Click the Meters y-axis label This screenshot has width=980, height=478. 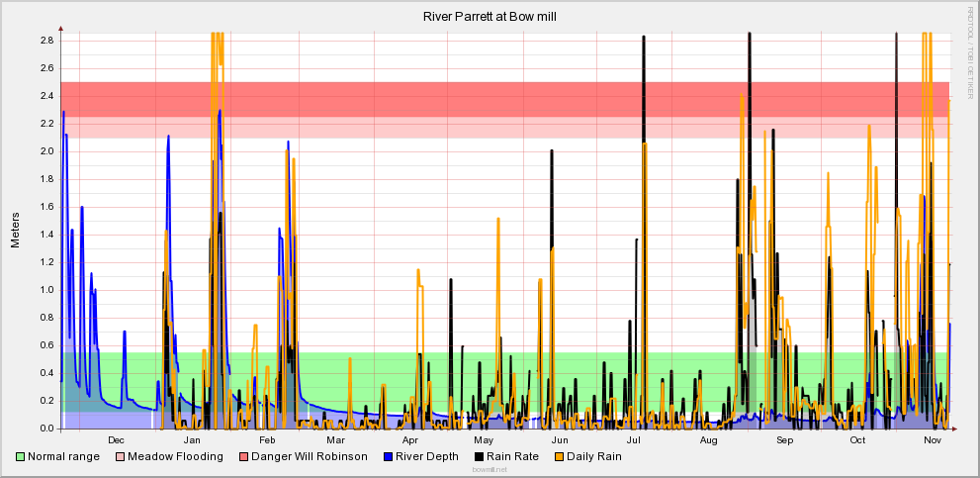[x=15, y=230]
